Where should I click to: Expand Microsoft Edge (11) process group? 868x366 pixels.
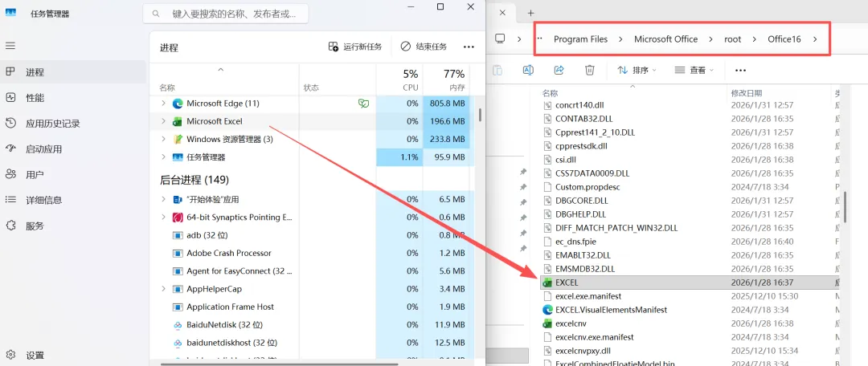(162, 104)
